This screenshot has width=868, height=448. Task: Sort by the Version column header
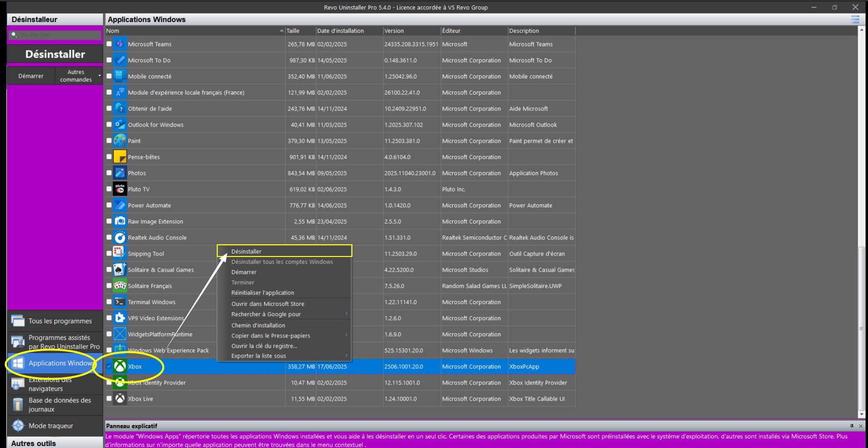click(412, 31)
